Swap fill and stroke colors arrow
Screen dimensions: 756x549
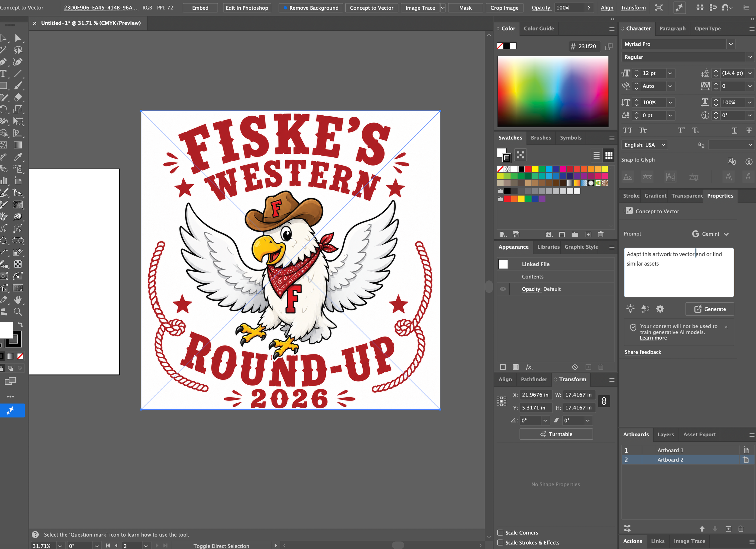(20, 324)
